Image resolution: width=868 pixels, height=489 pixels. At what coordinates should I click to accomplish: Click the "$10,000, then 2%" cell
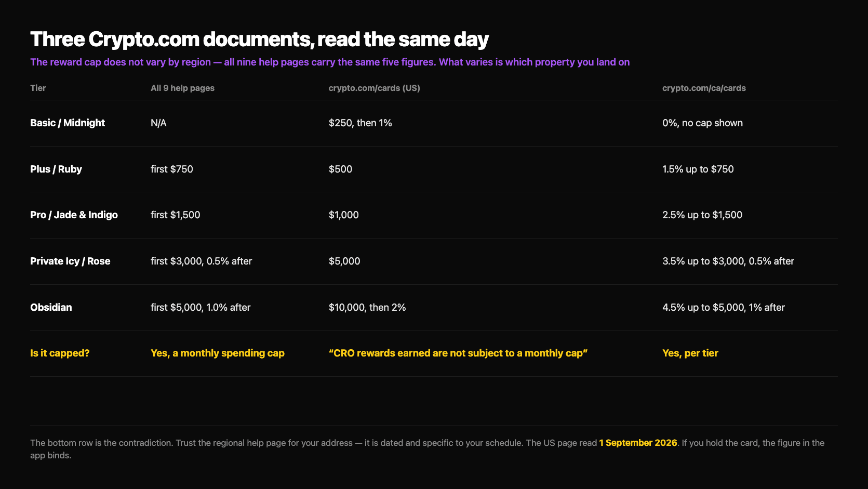tap(367, 308)
